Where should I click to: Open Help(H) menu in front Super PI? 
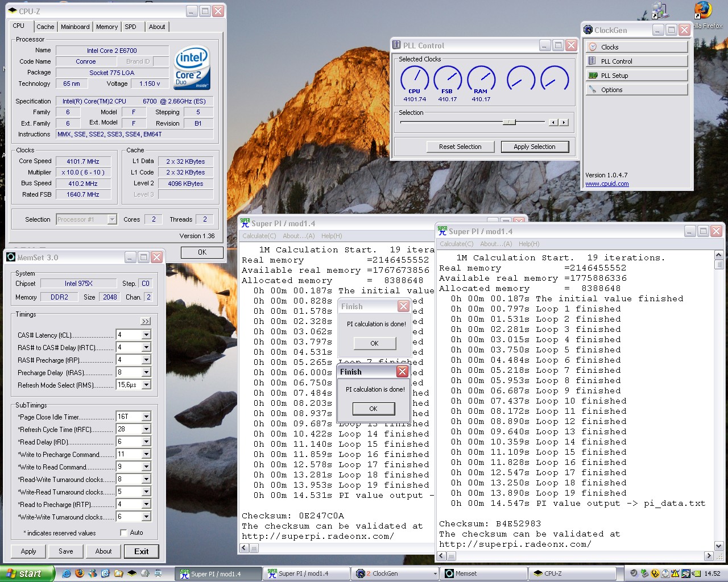coord(529,244)
